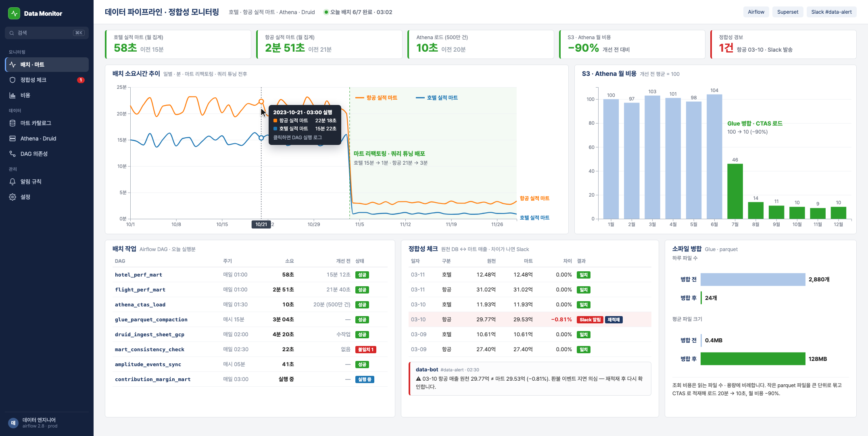
Task: Click the 설정 gear icon
Action: click(13, 197)
